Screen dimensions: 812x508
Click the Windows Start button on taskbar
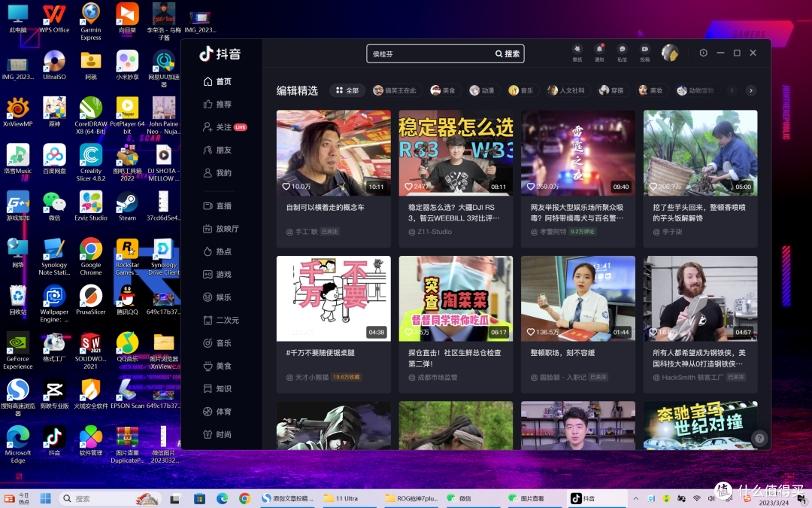coord(46,499)
